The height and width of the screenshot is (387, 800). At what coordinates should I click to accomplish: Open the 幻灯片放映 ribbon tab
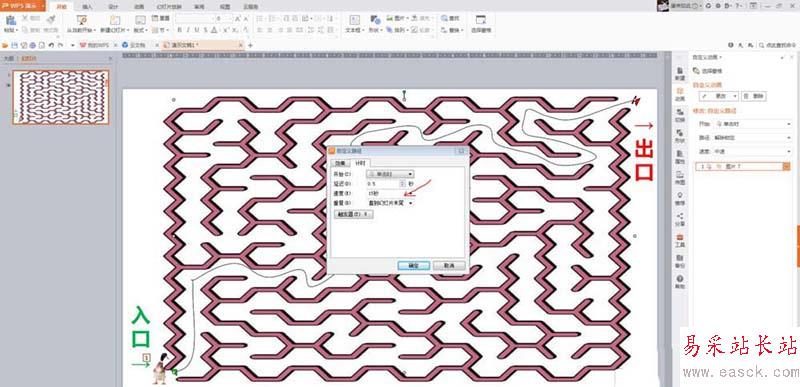168,7
